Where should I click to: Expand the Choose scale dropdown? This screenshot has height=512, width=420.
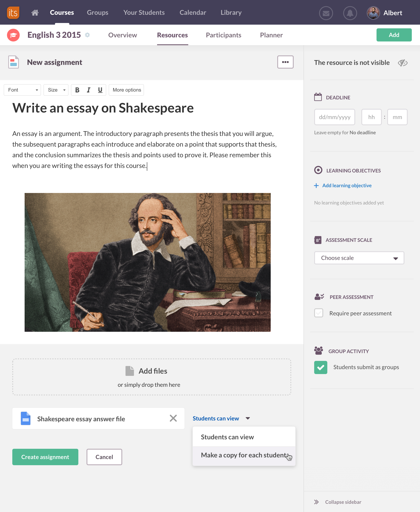pyautogui.click(x=359, y=258)
